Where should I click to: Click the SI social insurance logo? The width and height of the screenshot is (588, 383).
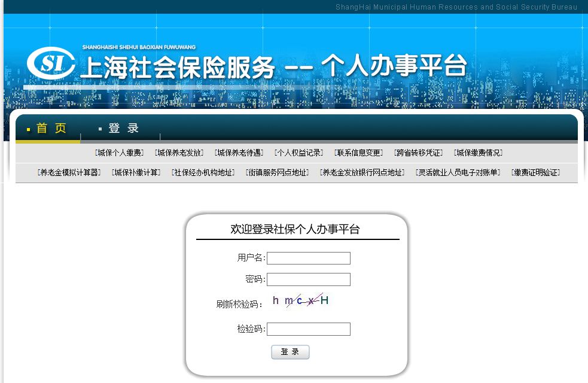[x=51, y=64]
